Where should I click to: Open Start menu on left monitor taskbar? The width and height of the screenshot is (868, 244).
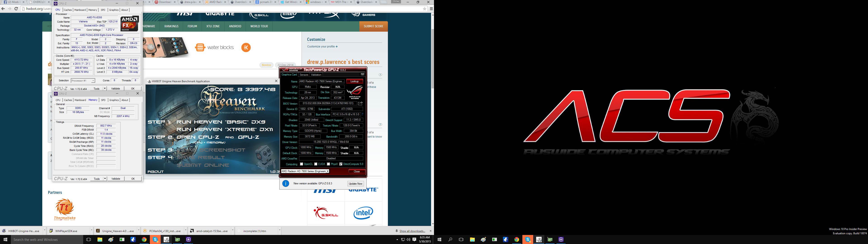point(5,240)
